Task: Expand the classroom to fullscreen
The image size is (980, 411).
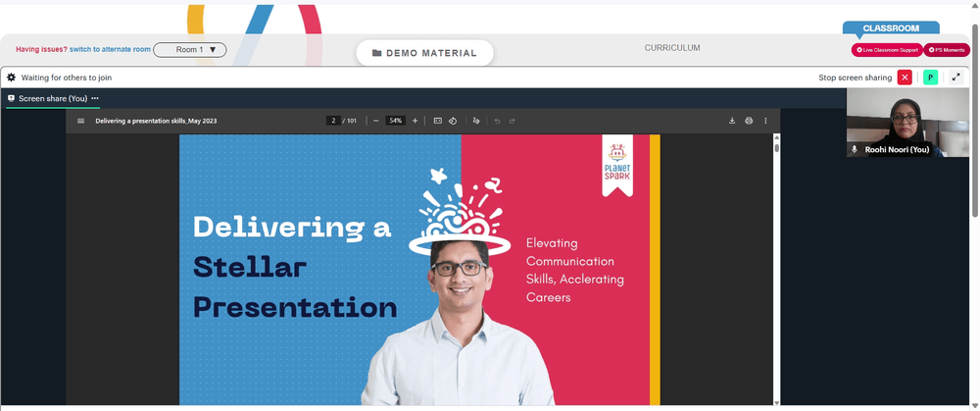Action: coord(955,77)
